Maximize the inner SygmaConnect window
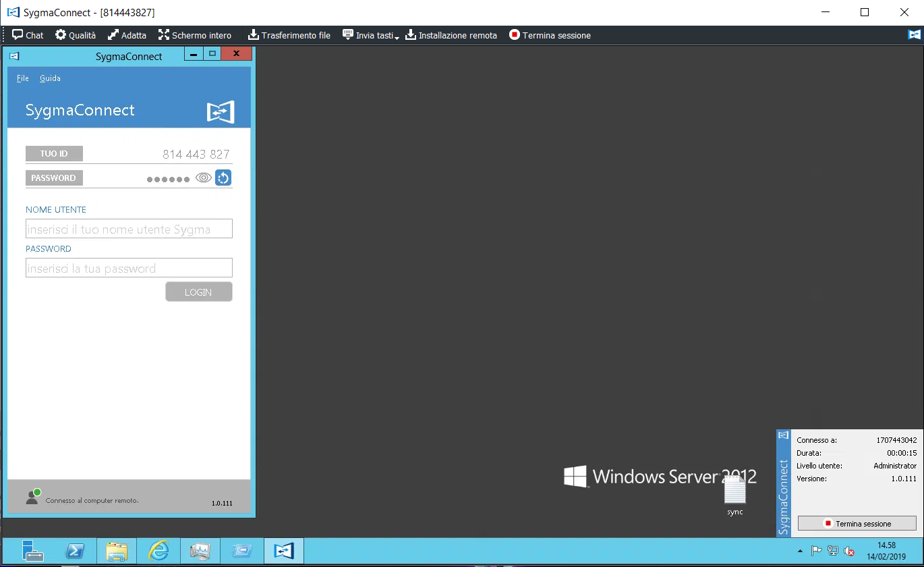This screenshot has width=924, height=567. click(212, 54)
